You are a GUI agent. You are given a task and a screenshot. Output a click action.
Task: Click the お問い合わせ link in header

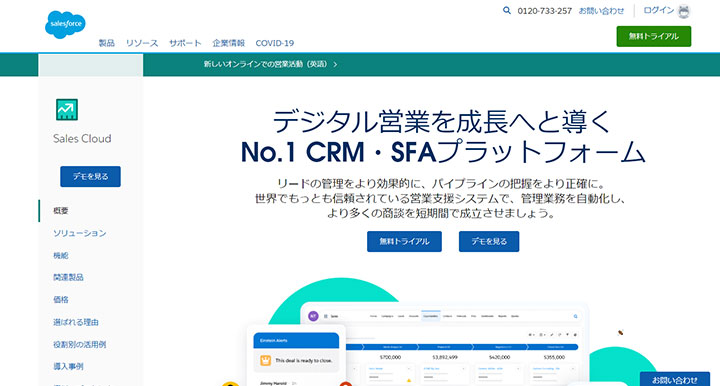pyautogui.click(x=601, y=11)
